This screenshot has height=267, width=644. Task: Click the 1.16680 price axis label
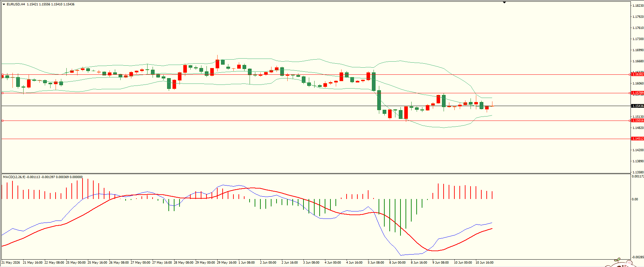coord(638,61)
